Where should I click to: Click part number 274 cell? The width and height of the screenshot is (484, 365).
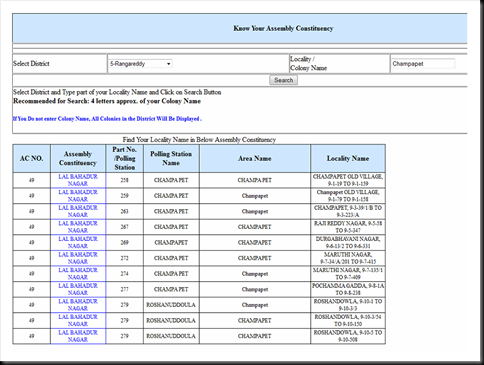point(125,274)
